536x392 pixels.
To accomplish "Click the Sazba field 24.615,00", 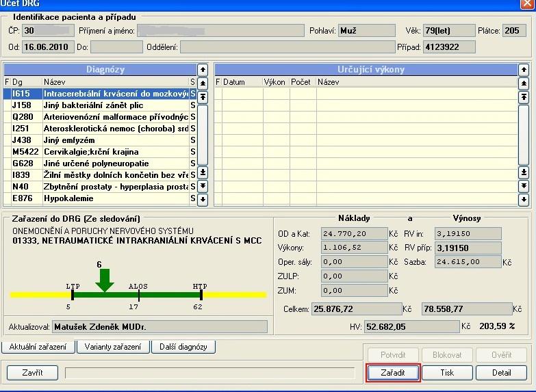I will pos(468,262).
